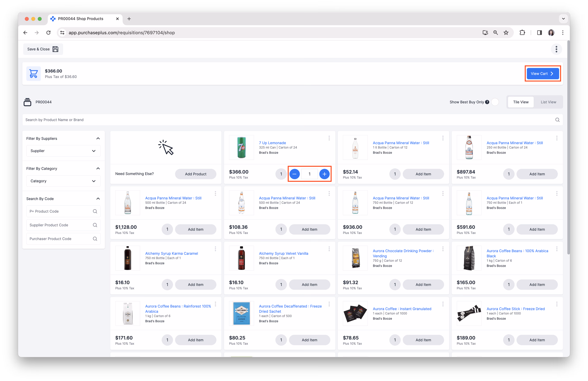Click the browser address bar URL
Image resolution: width=588 pixels, height=381 pixels.
click(121, 33)
